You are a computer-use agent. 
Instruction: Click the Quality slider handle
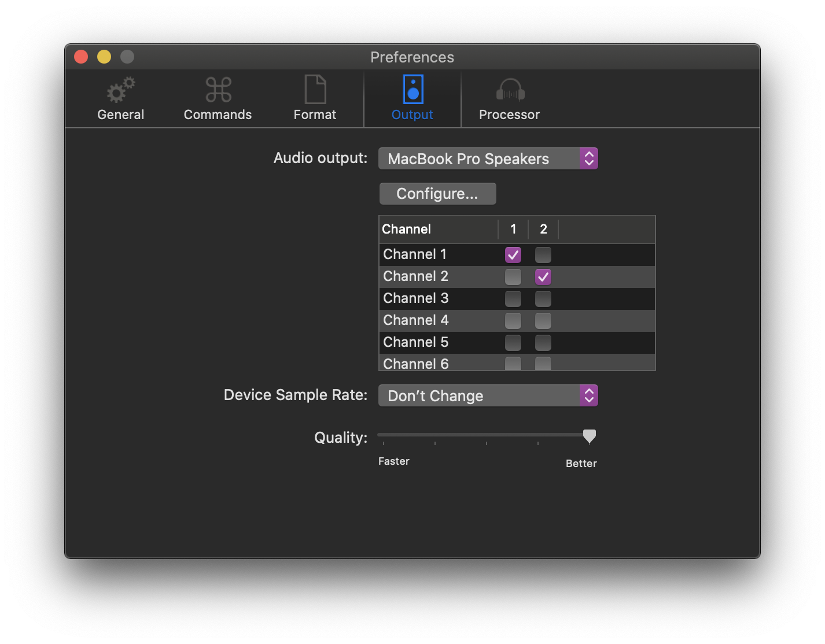pos(589,436)
